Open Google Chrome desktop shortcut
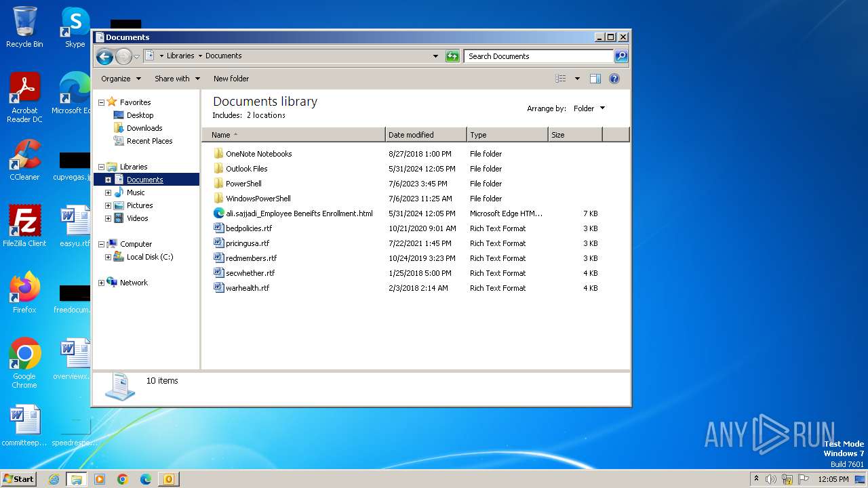The image size is (868, 488). (24, 363)
